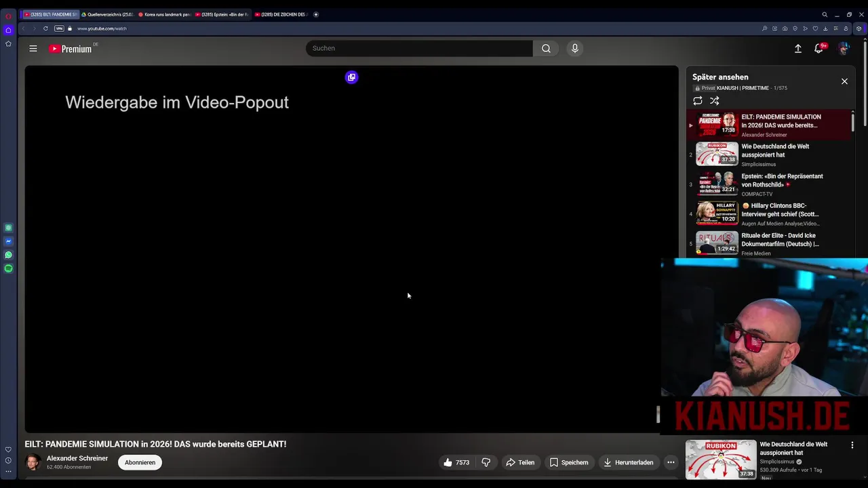Play playlist item Wie Deutschland die Welt ausspioniert hat
The width and height of the screenshot is (868, 488).
coord(770,155)
